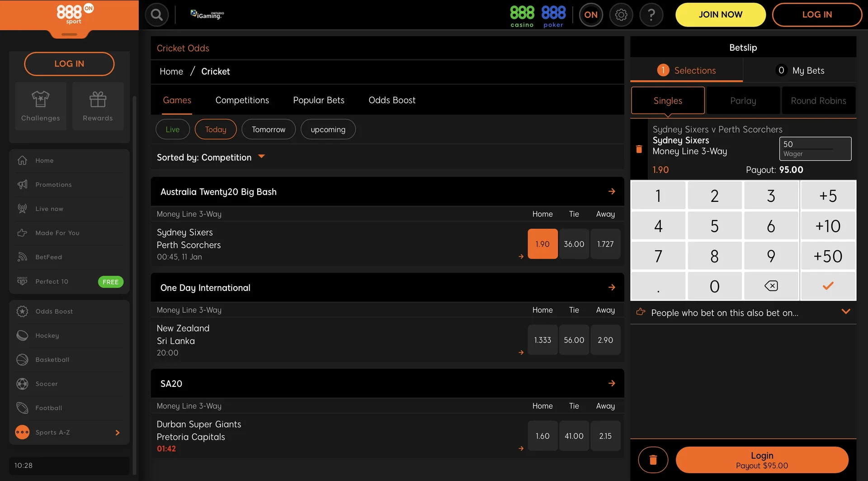Confirm wager with checkmark key
The width and height of the screenshot is (868, 481).
coord(828,286)
